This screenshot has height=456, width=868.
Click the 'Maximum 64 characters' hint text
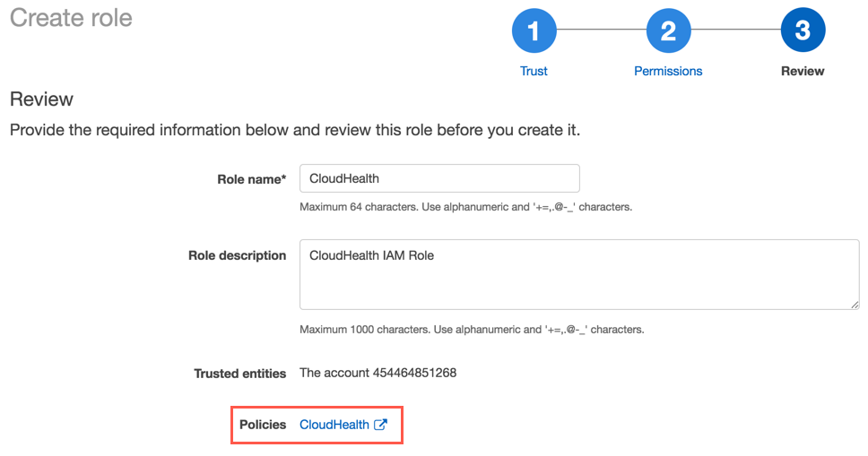point(465,207)
